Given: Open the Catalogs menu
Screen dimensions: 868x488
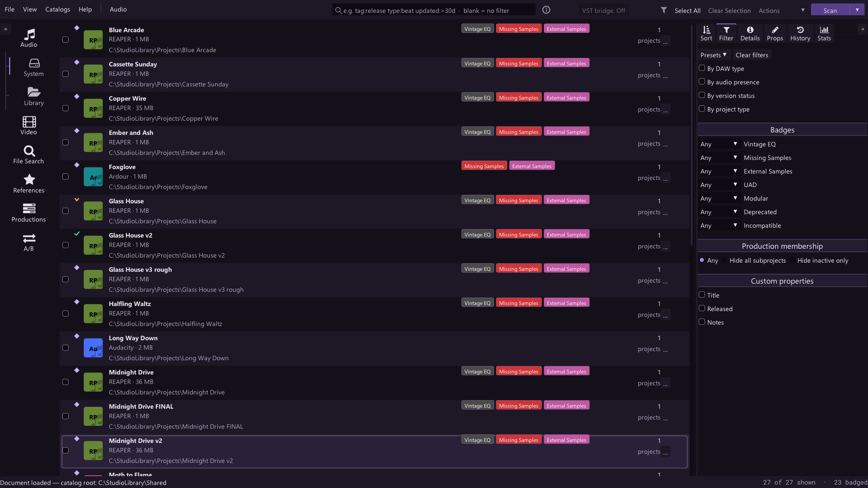Looking at the screenshot, I should (58, 9).
